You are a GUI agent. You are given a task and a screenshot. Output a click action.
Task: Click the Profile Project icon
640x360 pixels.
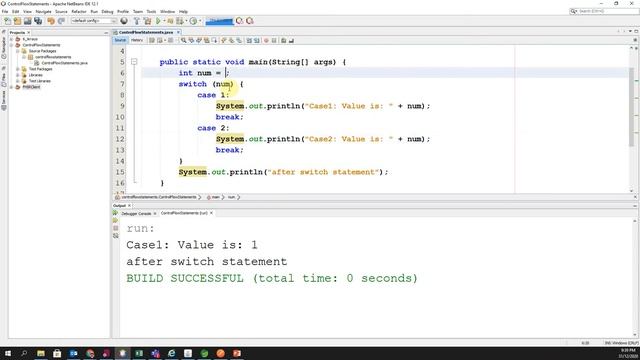193,21
